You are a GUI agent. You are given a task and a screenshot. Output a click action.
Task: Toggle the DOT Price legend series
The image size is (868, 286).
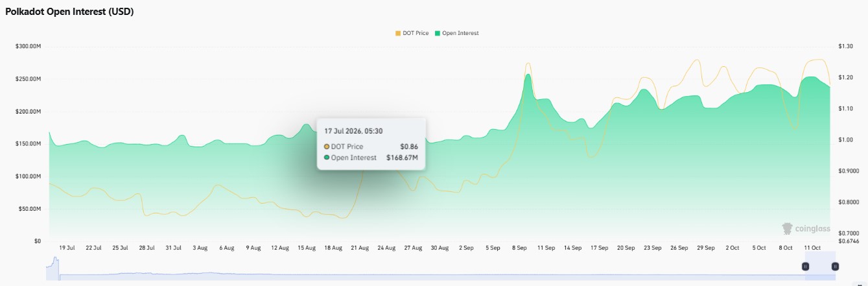coord(412,33)
